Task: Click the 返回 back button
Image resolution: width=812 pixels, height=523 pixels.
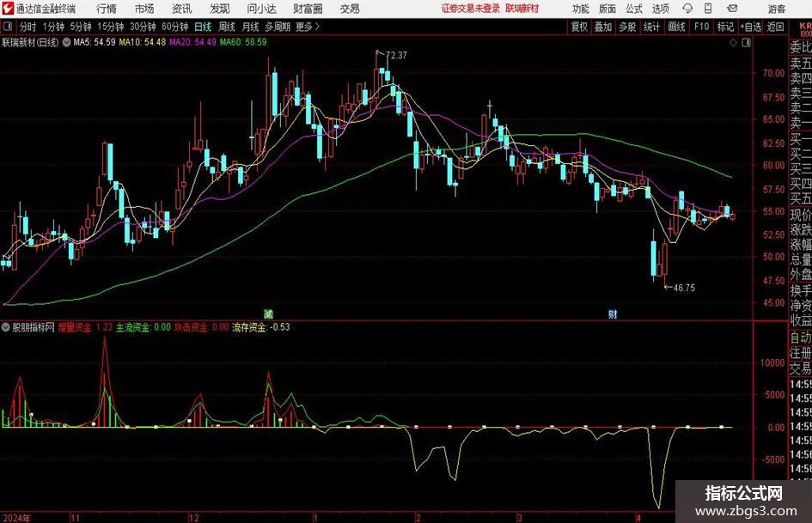Action: pos(775,27)
